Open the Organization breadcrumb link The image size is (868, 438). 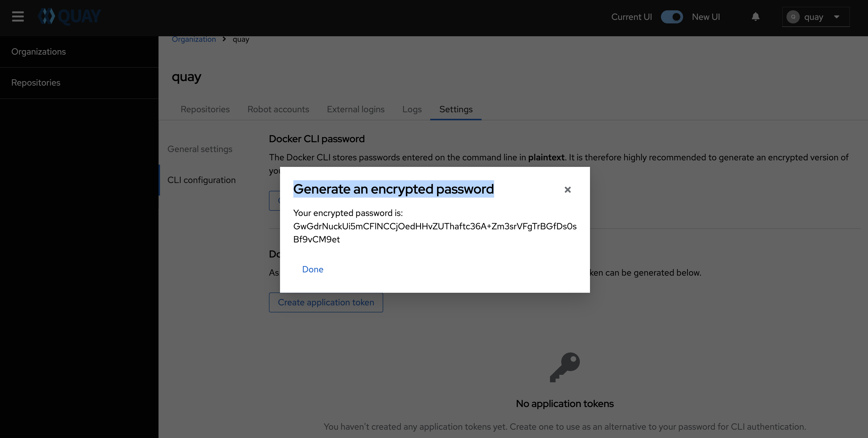(194, 39)
